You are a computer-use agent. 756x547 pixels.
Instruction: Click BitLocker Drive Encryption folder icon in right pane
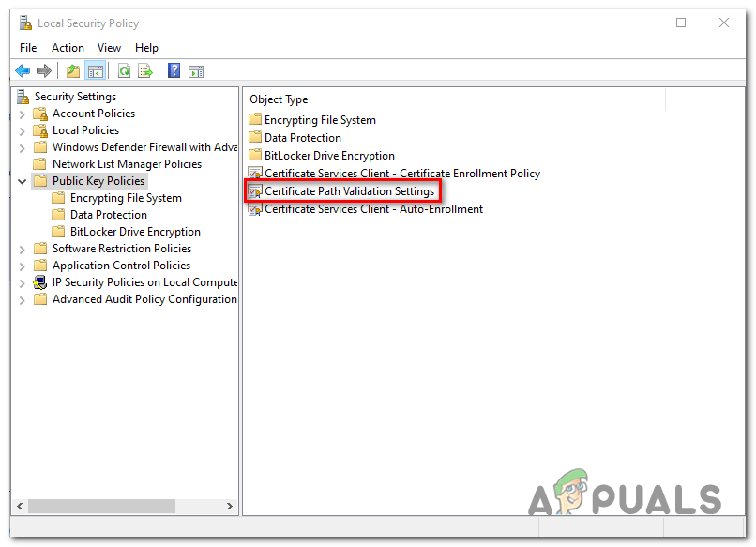pyautogui.click(x=255, y=156)
